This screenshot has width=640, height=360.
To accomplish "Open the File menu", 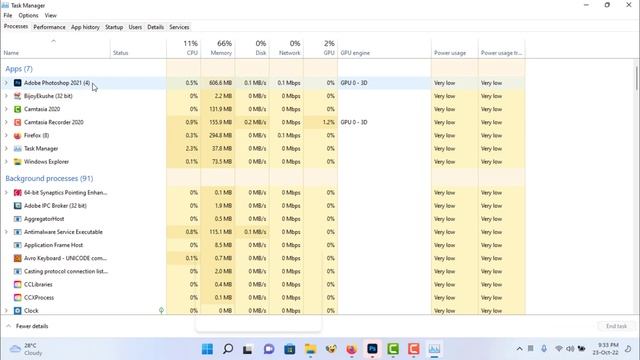I will coord(8,16).
